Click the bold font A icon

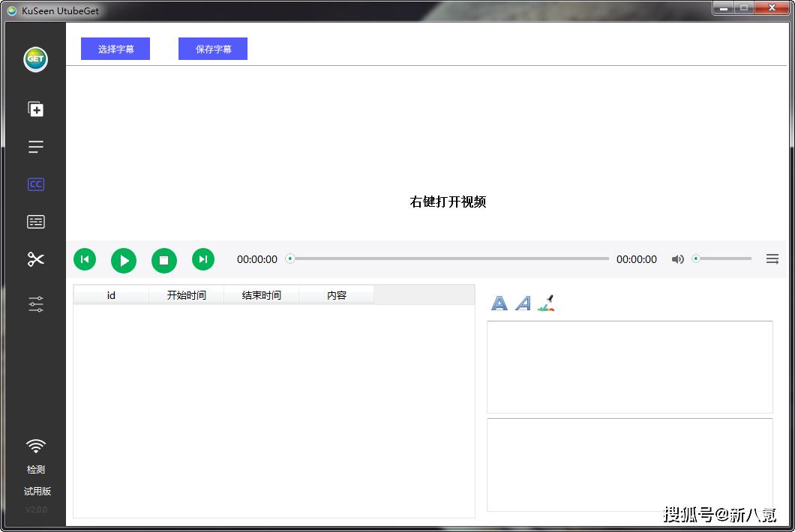click(499, 303)
